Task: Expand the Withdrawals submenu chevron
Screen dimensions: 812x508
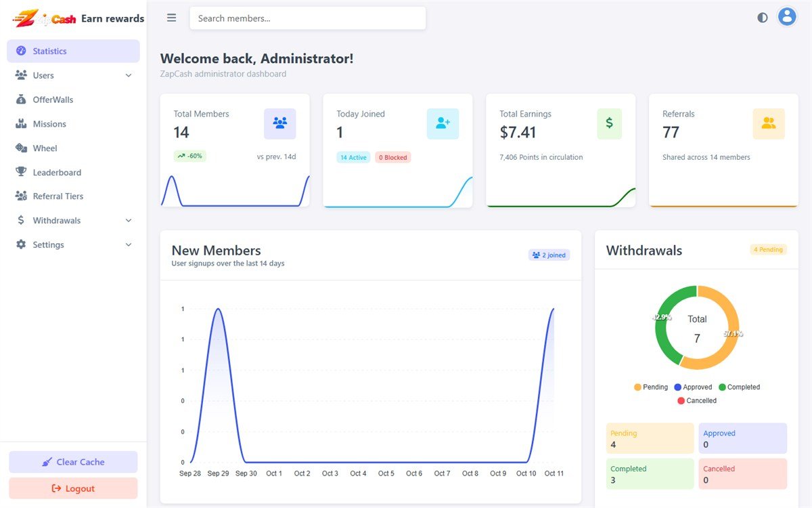Action: click(x=129, y=220)
